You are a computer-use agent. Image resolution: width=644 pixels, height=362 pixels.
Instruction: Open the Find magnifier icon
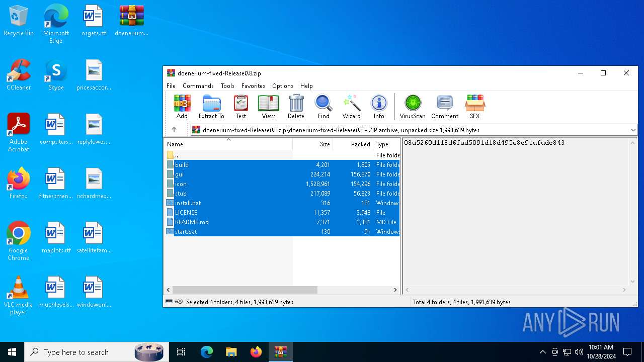[324, 107]
